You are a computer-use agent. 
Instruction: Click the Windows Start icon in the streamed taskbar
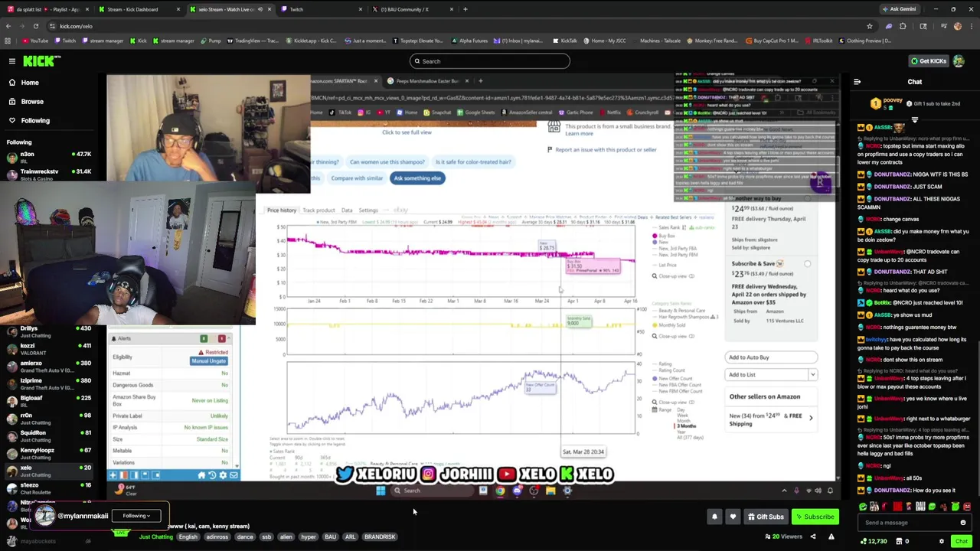381,491
